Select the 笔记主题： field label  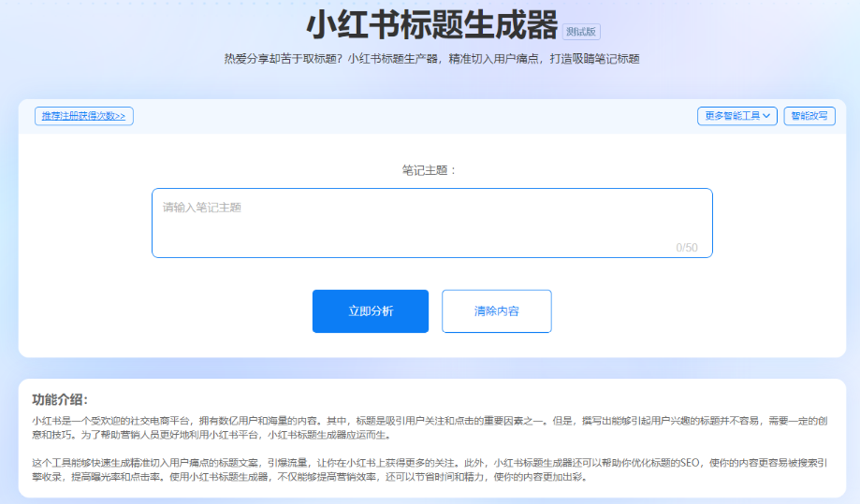[430, 170]
